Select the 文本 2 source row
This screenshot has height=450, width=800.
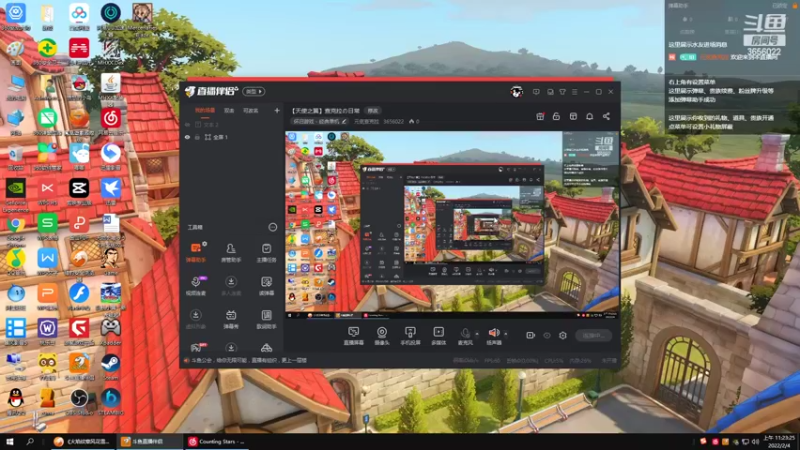[x=231, y=124]
